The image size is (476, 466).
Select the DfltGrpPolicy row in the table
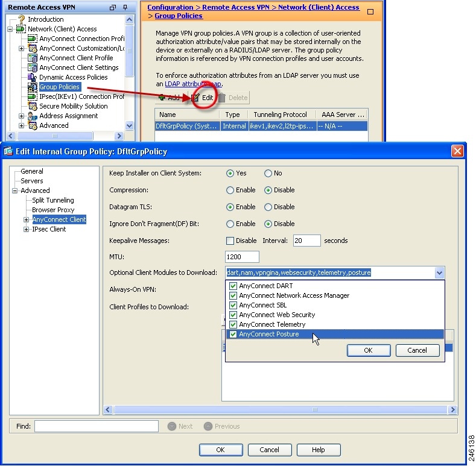click(261, 126)
